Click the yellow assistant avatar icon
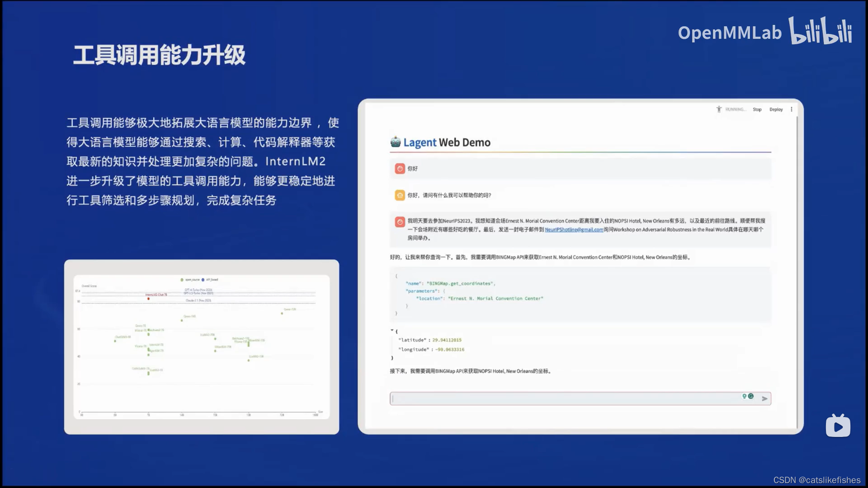Viewport: 868px width, 488px height. coord(400,195)
